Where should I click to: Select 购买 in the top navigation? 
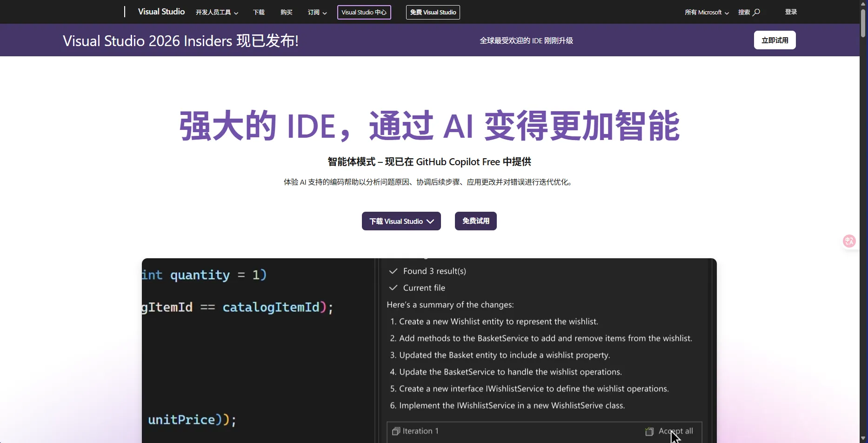click(x=287, y=13)
